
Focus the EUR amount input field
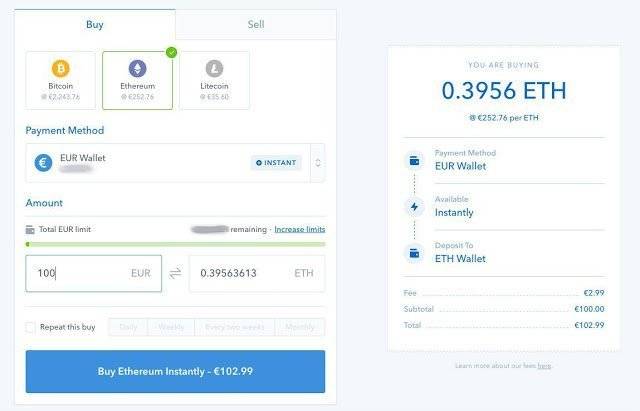(x=93, y=273)
